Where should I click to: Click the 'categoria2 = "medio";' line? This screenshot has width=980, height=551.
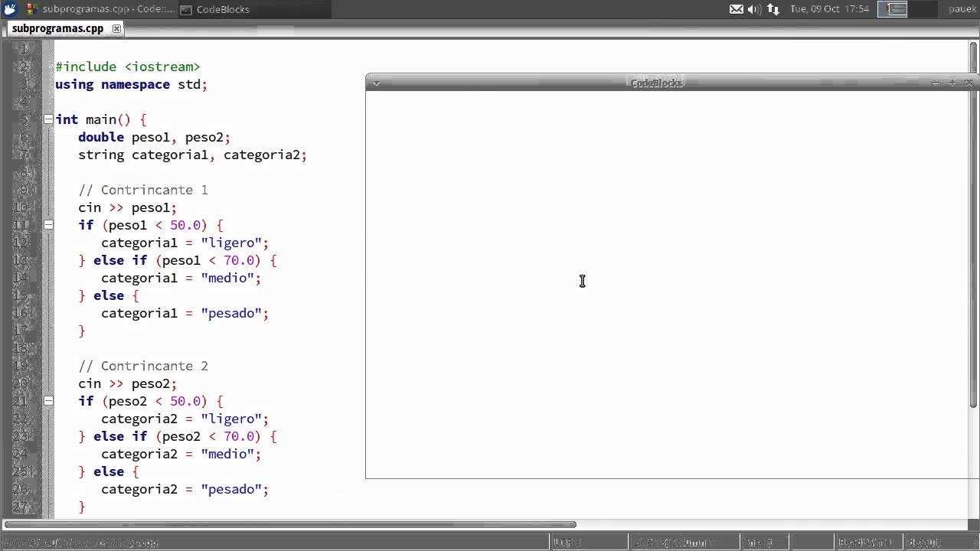pyautogui.click(x=181, y=454)
